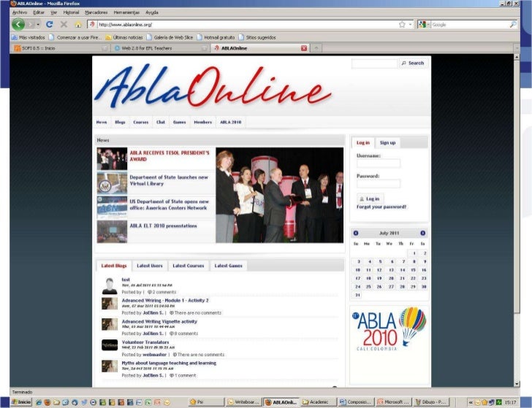The width and height of the screenshot is (532, 408).
Task: Open the Marcadores menu
Action: (96, 12)
